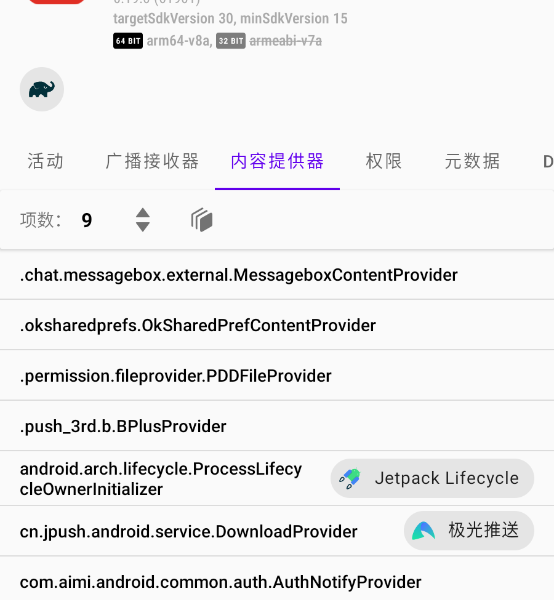Viewport: 554px width, 600px height.
Task: Click the 32 BIT badge
Action: [231, 41]
